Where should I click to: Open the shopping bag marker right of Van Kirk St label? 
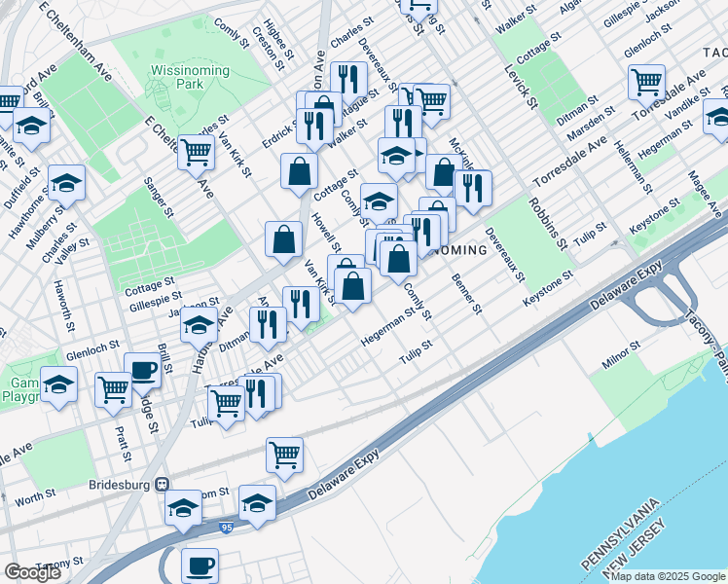(352, 287)
